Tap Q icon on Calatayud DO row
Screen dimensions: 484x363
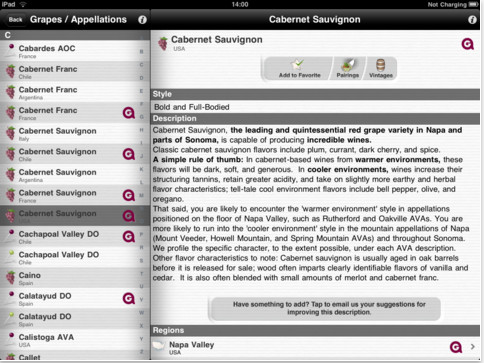(x=129, y=298)
